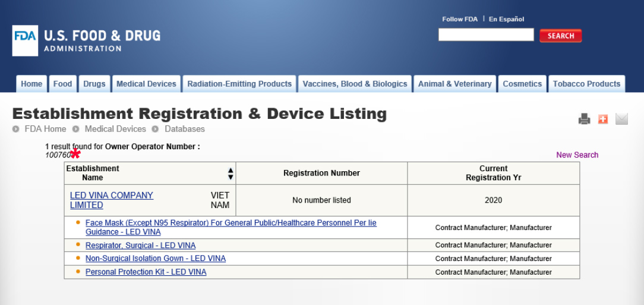Click the 2020 registration year cell
The width and height of the screenshot is (644, 305).
click(493, 200)
